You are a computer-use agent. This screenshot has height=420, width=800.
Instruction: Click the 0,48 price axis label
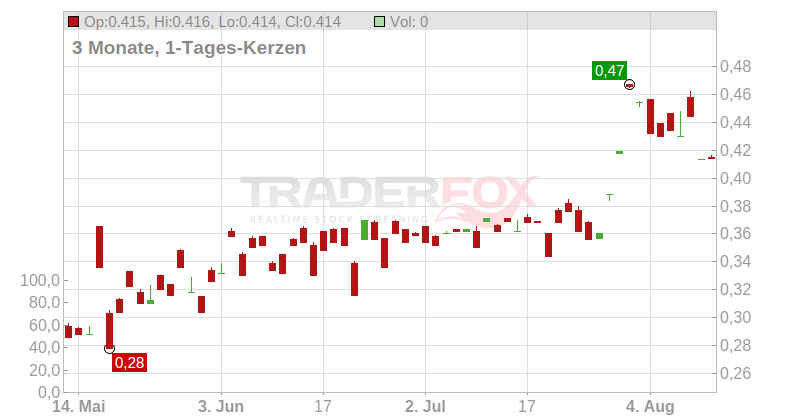click(x=735, y=66)
